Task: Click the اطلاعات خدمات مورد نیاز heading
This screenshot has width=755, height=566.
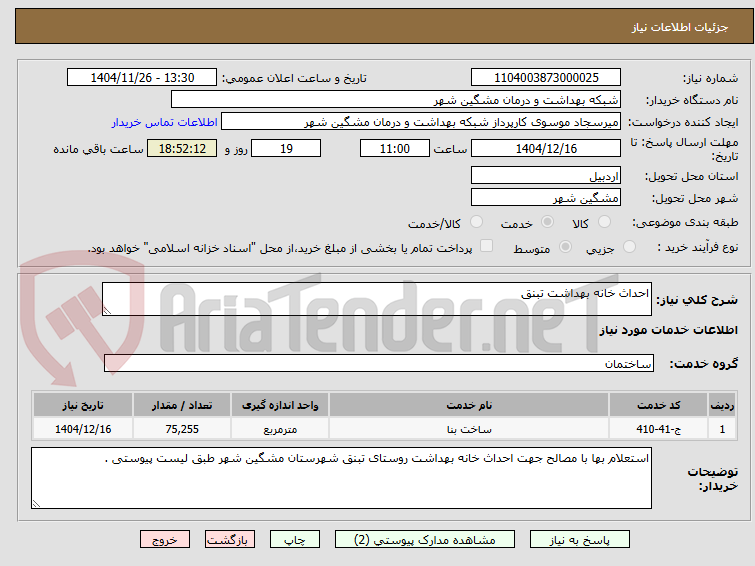Action: click(668, 330)
